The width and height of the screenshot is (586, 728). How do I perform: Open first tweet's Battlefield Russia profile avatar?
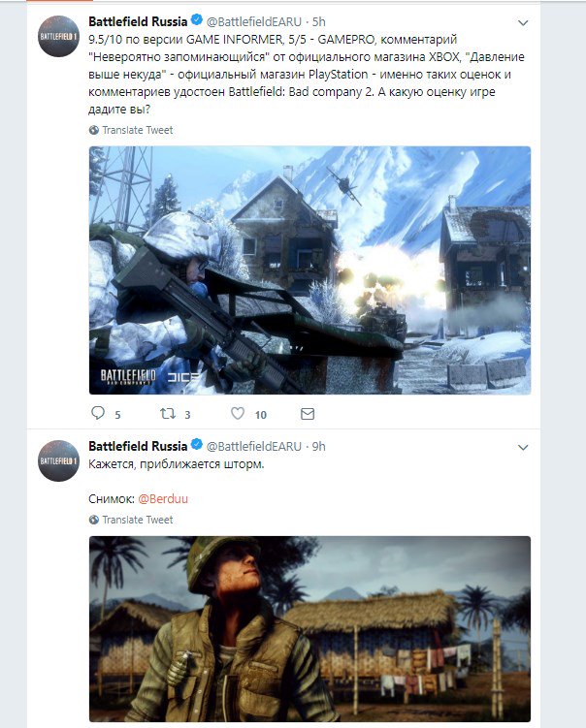click(x=58, y=36)
